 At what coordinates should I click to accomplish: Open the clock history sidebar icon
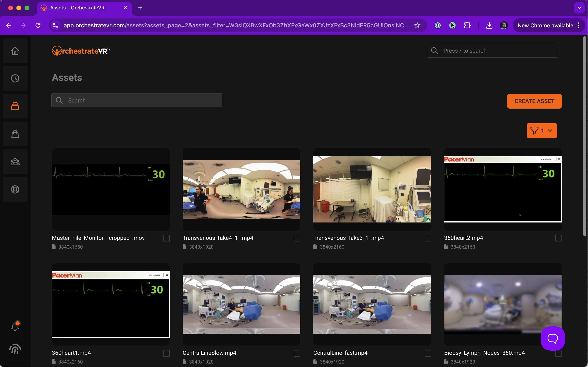15,78
